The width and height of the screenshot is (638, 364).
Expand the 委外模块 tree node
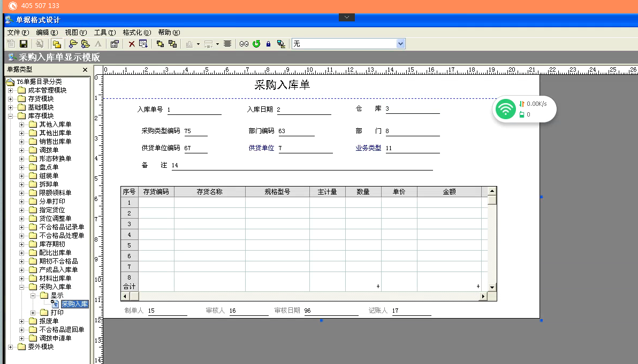[11, 346]
